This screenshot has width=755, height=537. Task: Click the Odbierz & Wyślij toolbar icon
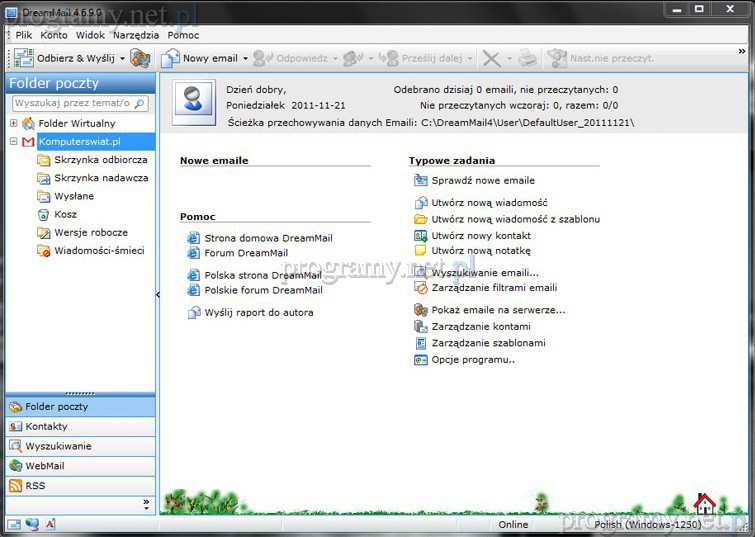(23, 58)
